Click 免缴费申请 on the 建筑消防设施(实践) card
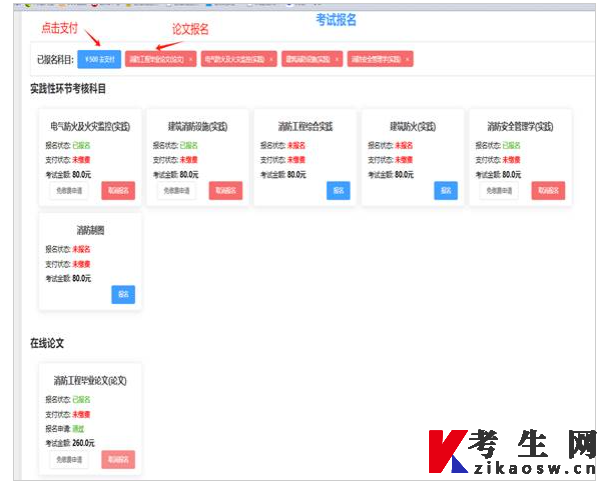611x487 pixels. pos(177,191)
